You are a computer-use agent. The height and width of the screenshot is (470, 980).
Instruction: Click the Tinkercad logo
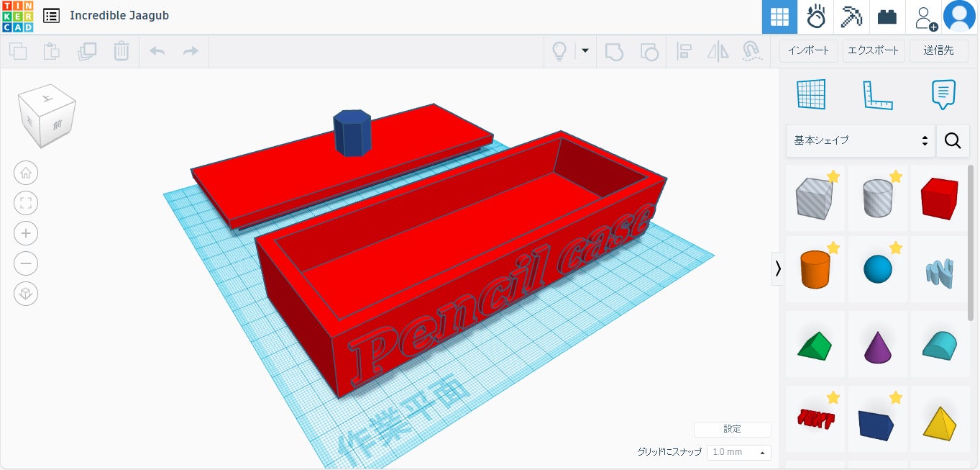17,16
